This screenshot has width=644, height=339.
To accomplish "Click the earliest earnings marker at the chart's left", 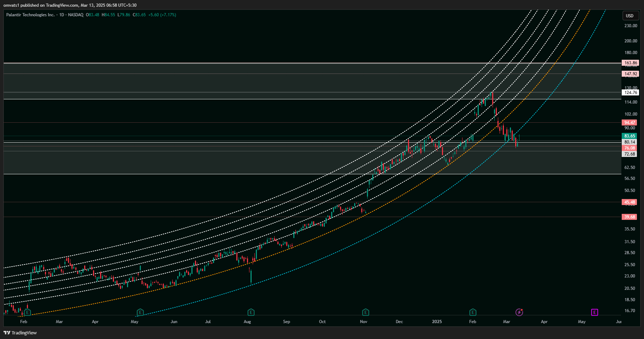I will click(28, 312).
